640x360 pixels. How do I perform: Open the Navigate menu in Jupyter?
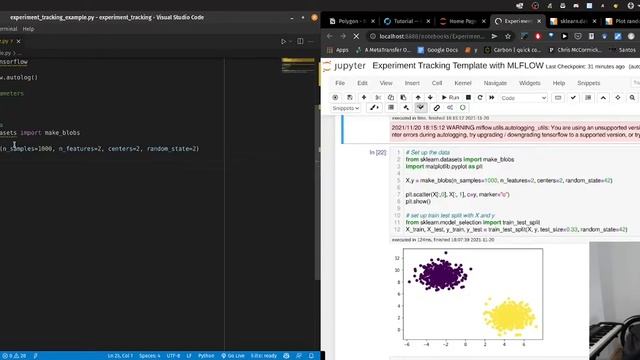pos(495,83)
